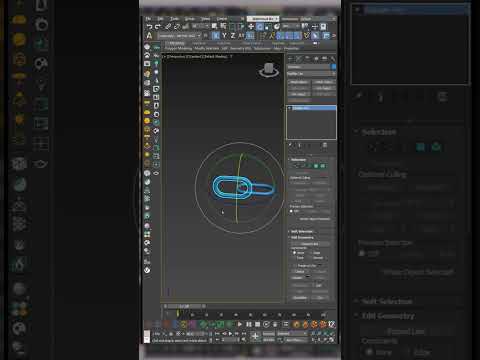Activate the Polygon sub-object level icon
Screen dimensions: 480x360
point(316,166)
